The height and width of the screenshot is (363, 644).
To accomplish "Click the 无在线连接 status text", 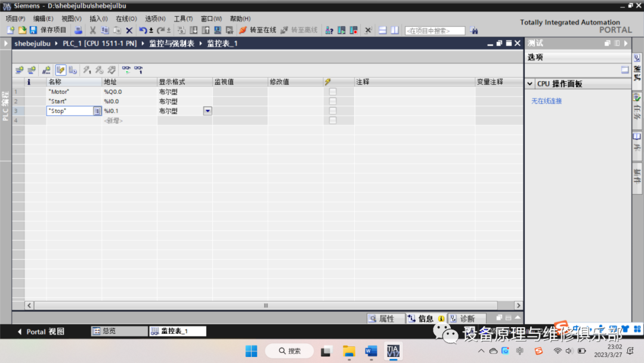I will point(547,101).
